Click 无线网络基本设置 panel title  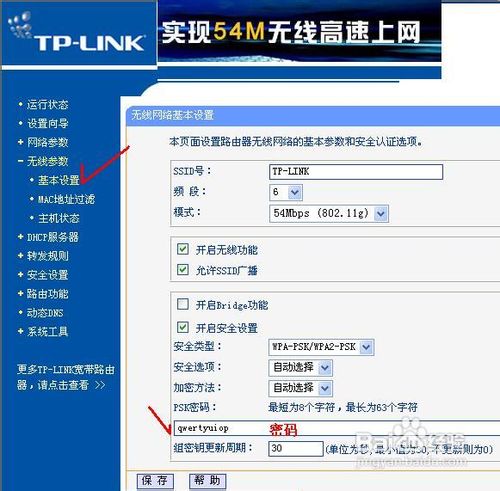coord(173,115)
